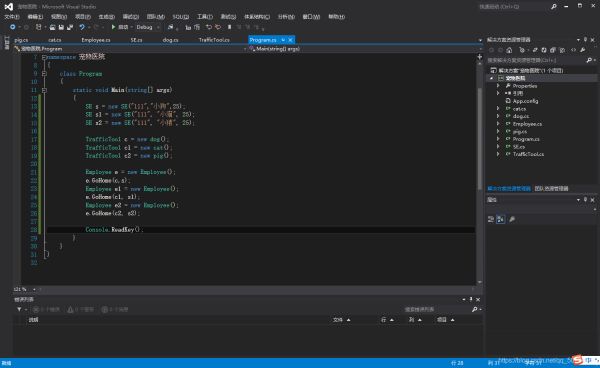Collapse the class Program code block
The image size is (600, 368).
(x=44, y=73)
